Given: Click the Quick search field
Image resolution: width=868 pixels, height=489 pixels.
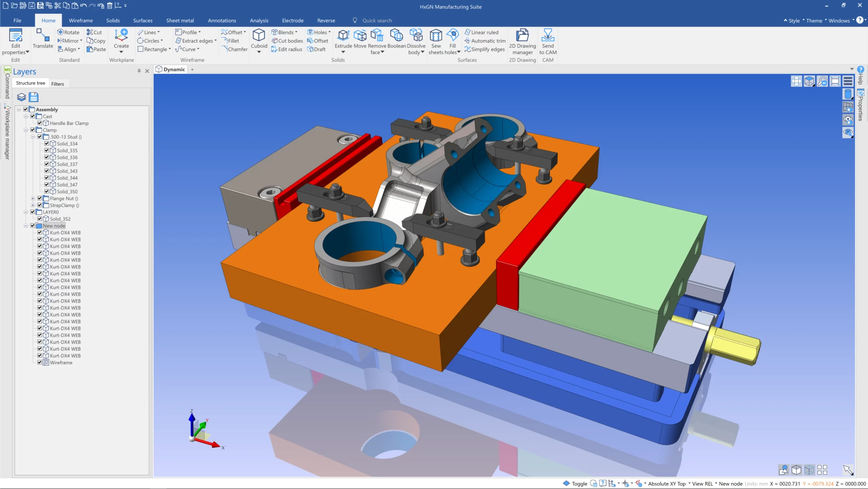Looking at the screenshot, I should [377, 20].
